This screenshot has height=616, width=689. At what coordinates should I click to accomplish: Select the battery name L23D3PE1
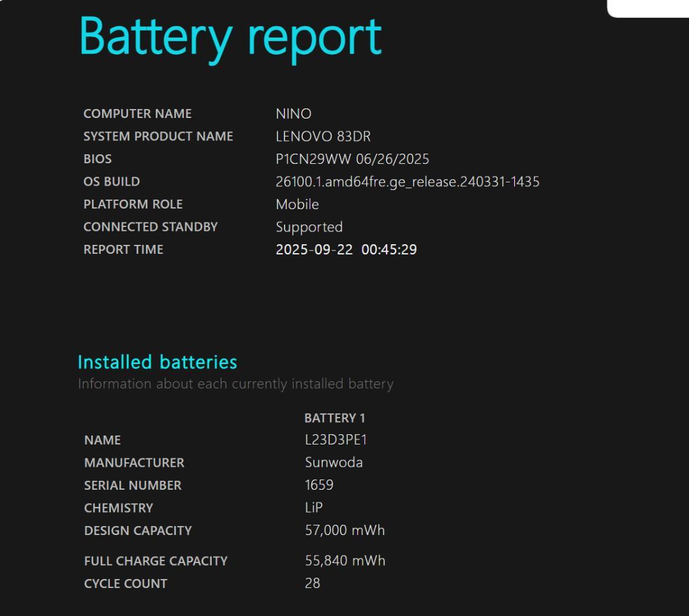tap(334, 439)
